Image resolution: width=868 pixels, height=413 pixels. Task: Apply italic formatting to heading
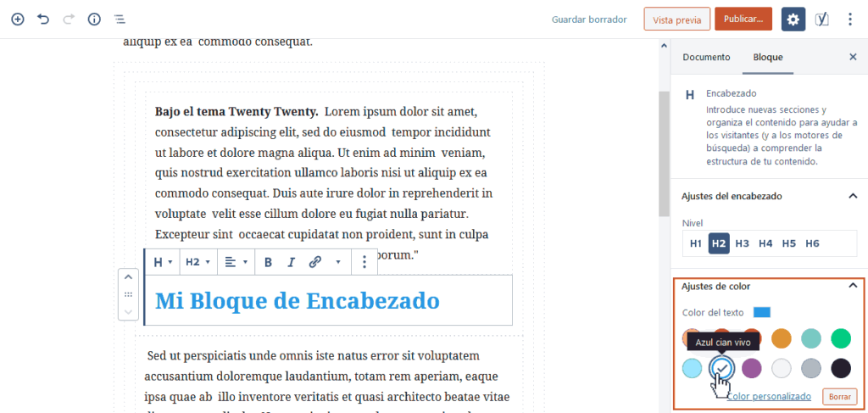click(292, 262)
